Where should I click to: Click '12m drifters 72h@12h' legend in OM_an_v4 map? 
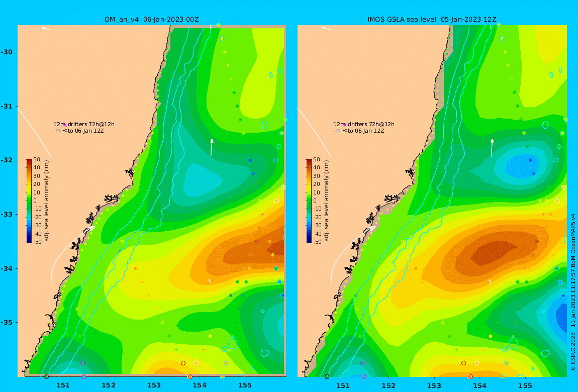(x=83, y=124)
